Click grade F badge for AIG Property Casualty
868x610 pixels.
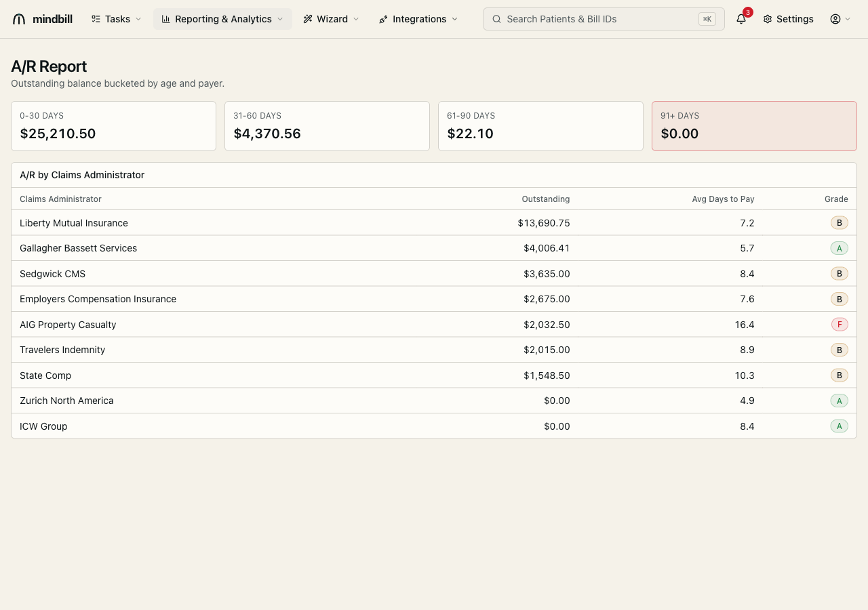840,325
